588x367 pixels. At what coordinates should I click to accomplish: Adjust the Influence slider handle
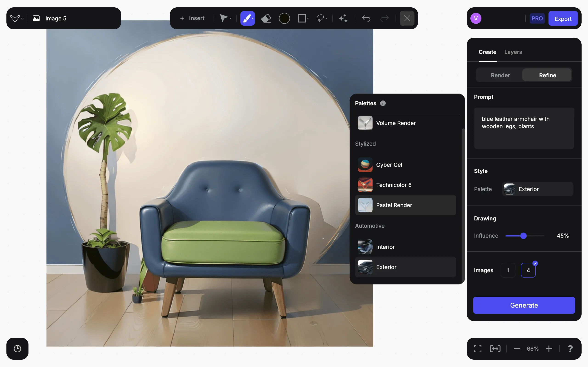pos(523,236)
